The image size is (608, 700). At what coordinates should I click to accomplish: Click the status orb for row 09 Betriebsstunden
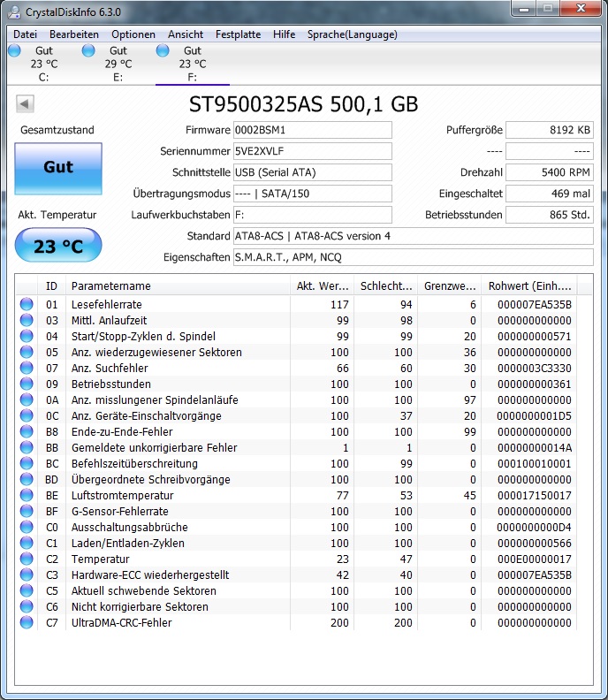(27, 384)
